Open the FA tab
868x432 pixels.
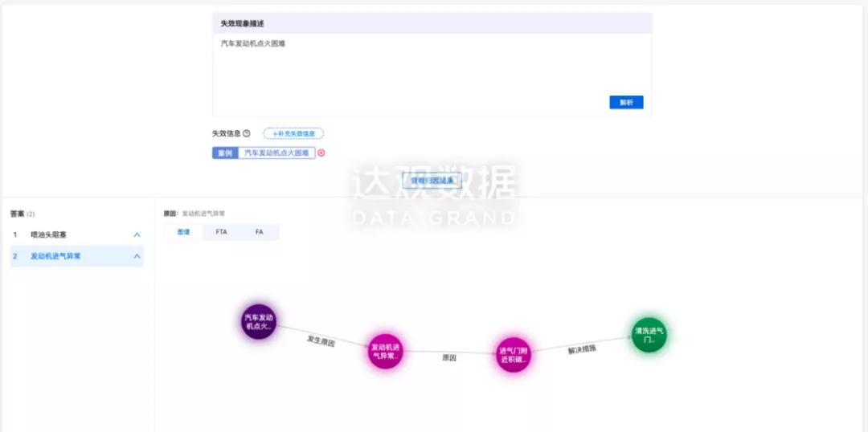point(259,232)
